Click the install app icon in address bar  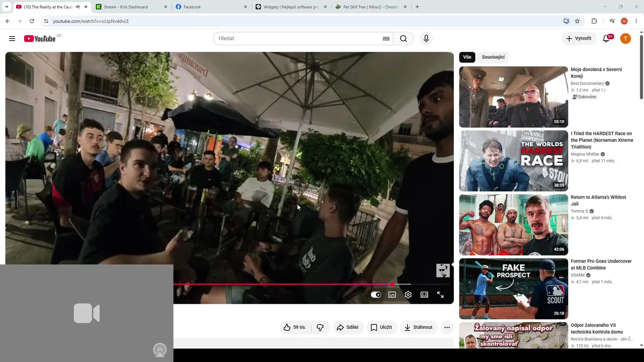(566, 21)
